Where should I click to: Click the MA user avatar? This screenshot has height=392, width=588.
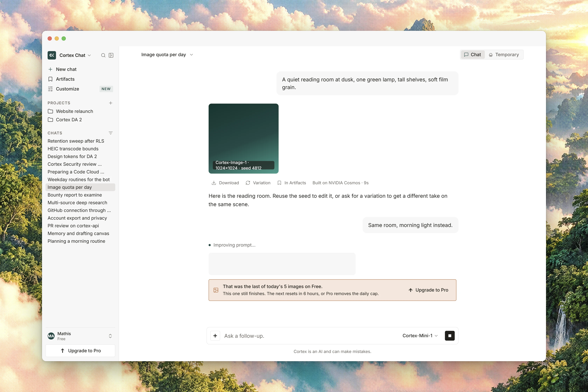51,336
